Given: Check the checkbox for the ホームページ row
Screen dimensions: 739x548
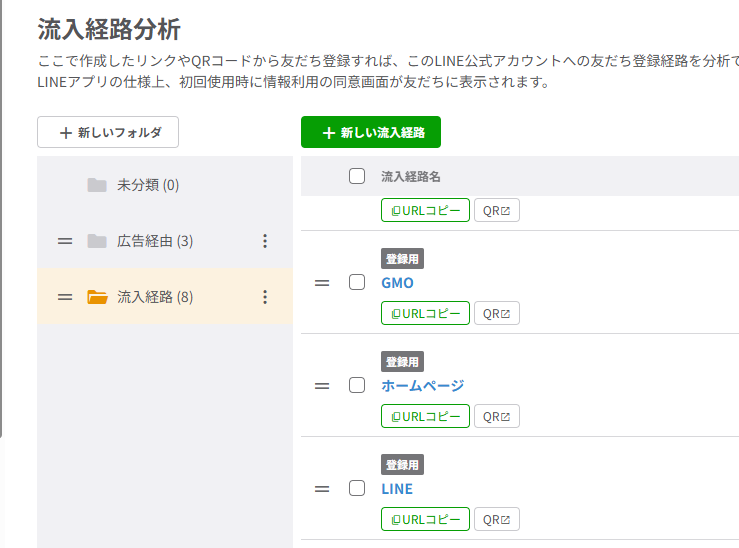Looking at the screenshot, I should (357, 385).
